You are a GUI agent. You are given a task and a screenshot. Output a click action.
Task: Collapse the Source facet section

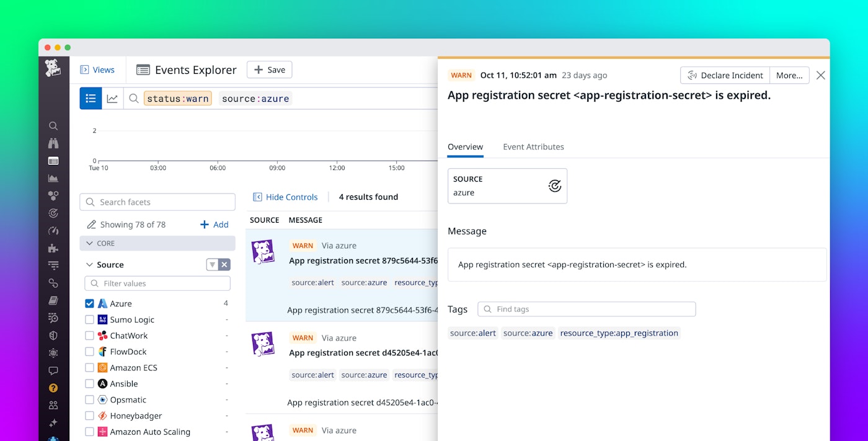(90, 265)
